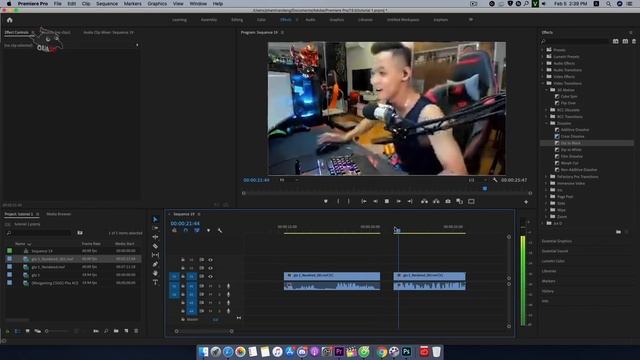Expand the Presets folder
Viewport: 640px width, 360px height.
click(x=543, y=50)
